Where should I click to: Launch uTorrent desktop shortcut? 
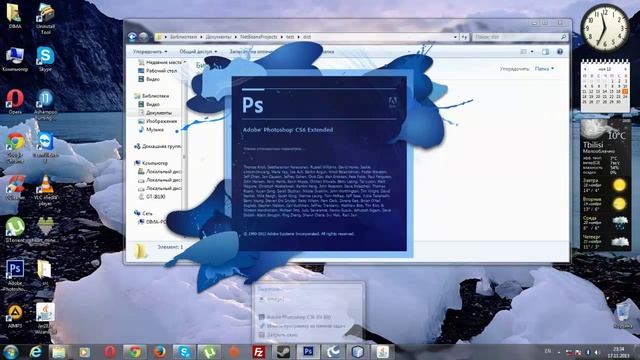click(x=15, y=230)
